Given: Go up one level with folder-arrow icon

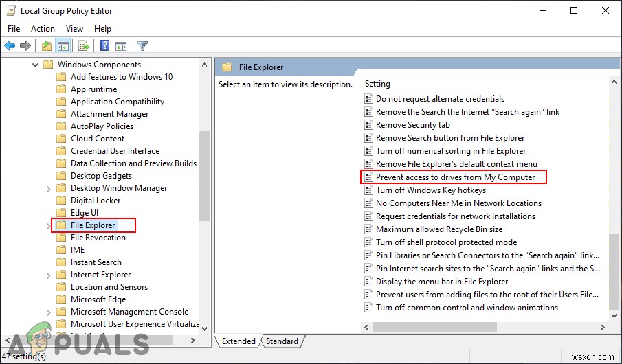Looking at the screenshot, I should [x=47, y=46].
